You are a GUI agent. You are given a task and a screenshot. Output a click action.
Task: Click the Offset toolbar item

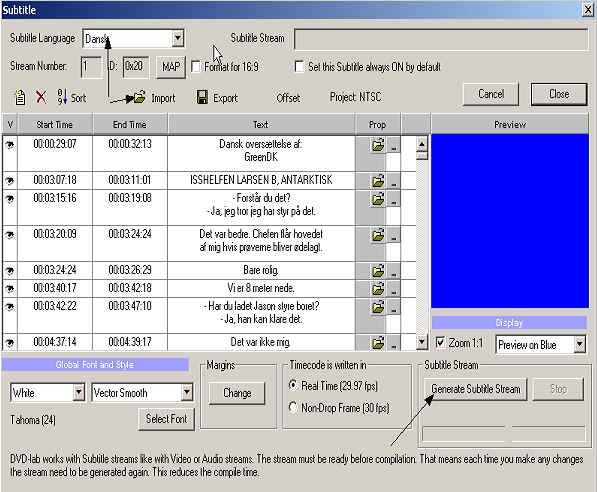pyautogui.click(x=288, y=98)
